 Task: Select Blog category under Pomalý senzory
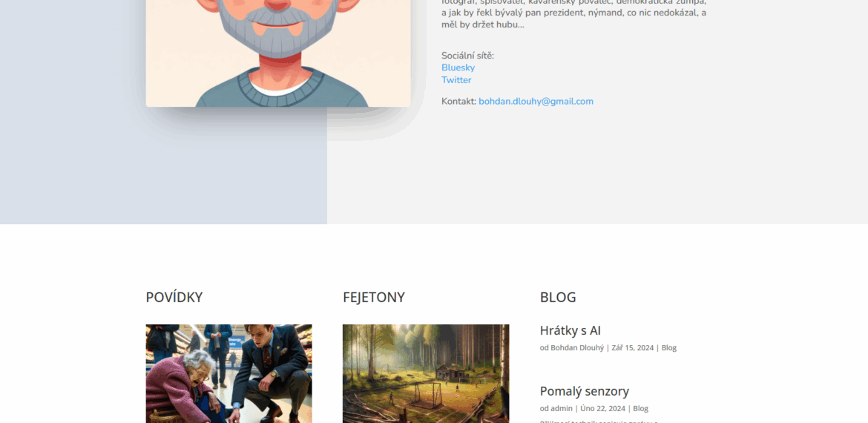pos(640,409)
